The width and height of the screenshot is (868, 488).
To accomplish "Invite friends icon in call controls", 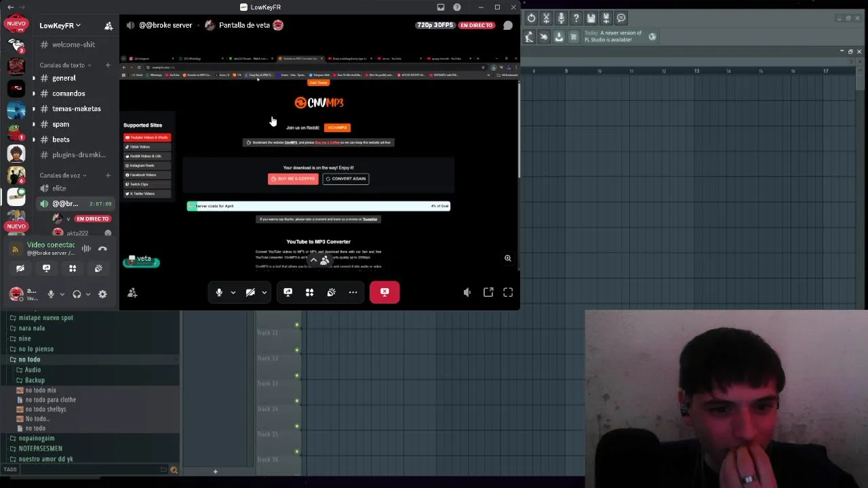I will coord(132,293).
